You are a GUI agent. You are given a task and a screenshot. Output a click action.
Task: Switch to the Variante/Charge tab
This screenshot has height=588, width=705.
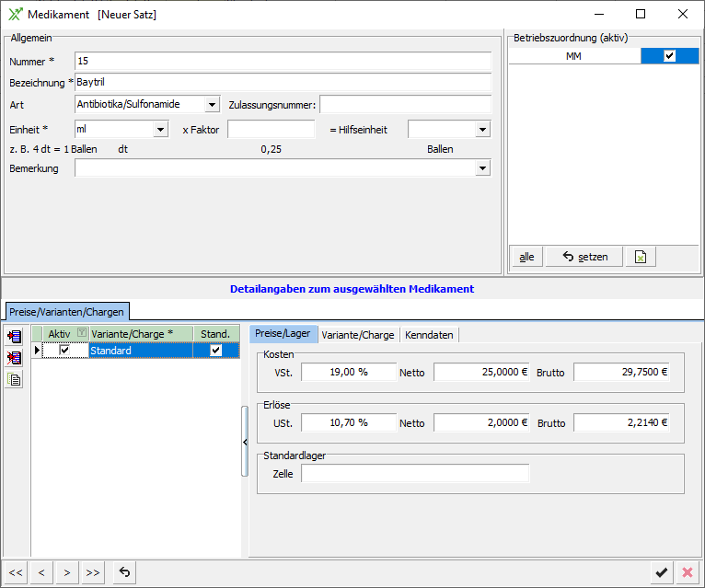357,335
